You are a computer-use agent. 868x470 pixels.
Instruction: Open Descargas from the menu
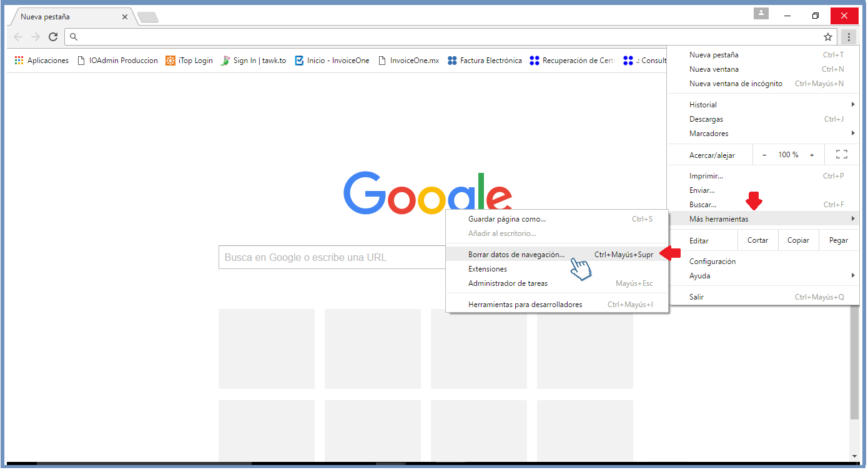coord(763,119)
